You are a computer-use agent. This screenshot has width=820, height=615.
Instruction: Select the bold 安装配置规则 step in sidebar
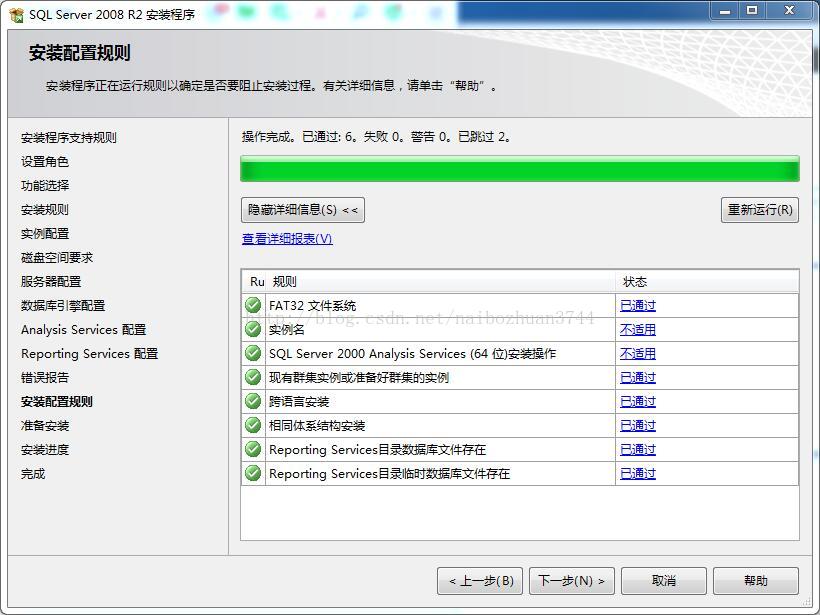click(56, 402)
